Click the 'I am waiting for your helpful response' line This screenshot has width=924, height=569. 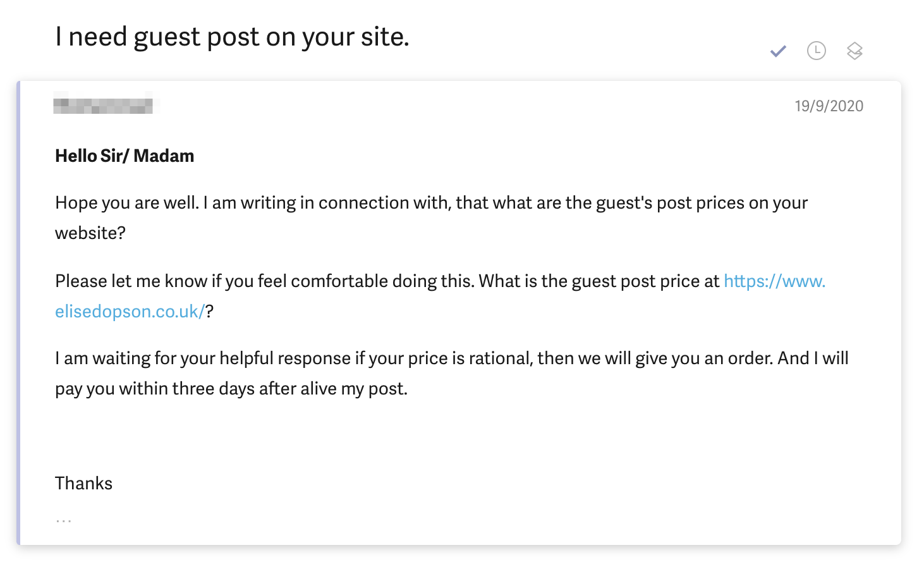[451, 358]
